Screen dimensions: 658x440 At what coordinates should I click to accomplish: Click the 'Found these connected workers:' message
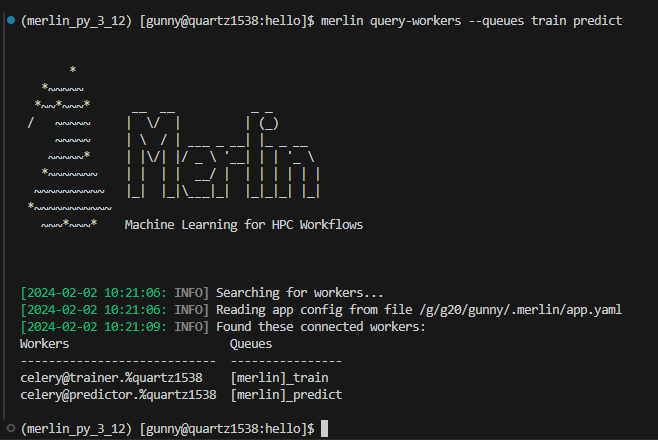[321, 326]
